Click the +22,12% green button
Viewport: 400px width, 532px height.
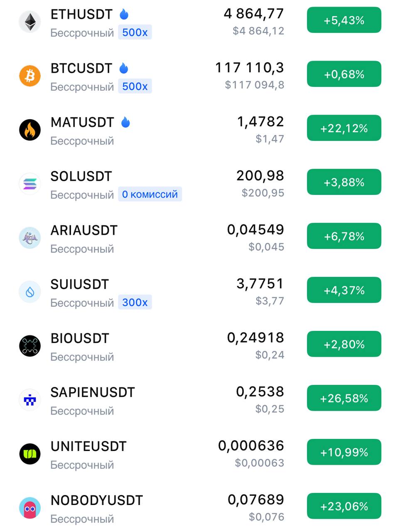click(x=344, y=128)
